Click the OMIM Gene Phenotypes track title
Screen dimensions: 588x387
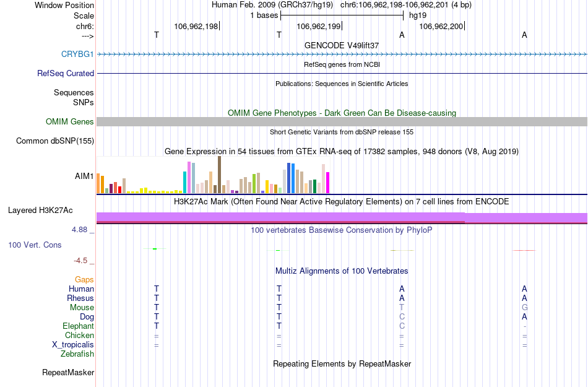[342, 113]
